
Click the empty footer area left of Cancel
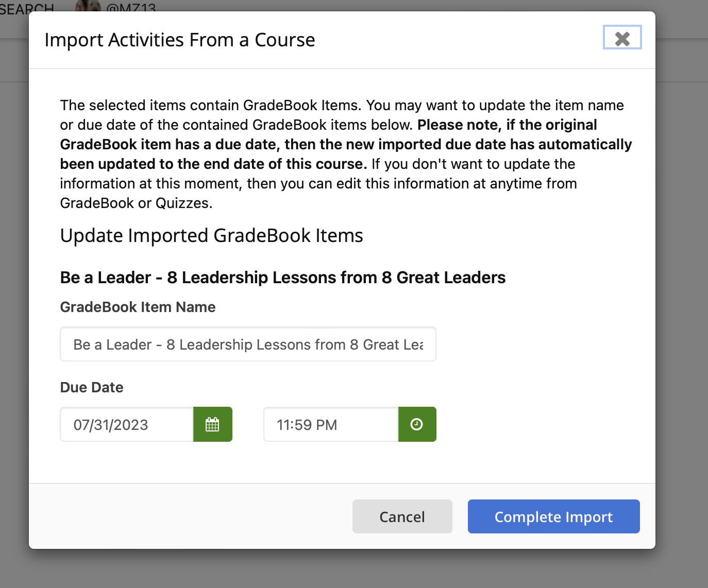tap(191, 516)
